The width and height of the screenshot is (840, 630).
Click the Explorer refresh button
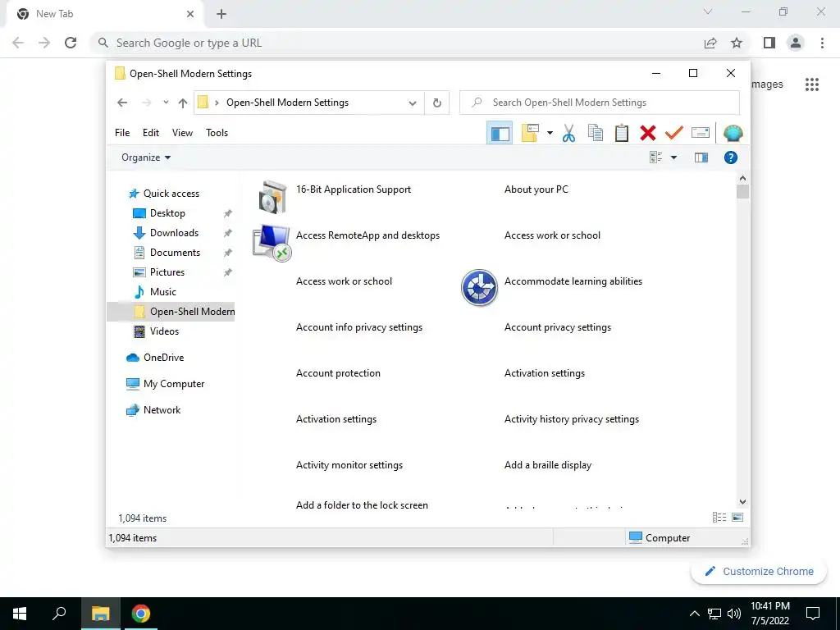click(437, 103)
